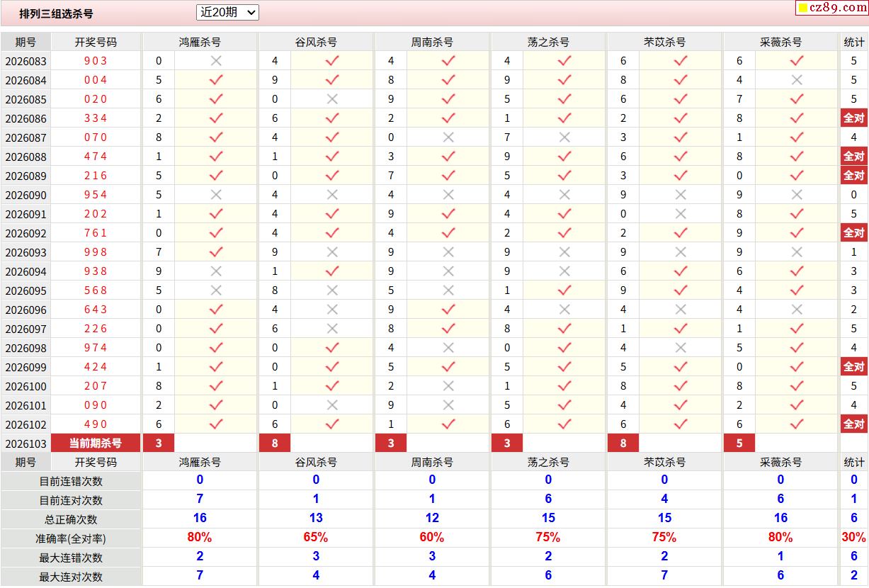Click the top 鸿雁杀号 column header
This screenshot has width=869, height=588.
click(x=200, y=42)
